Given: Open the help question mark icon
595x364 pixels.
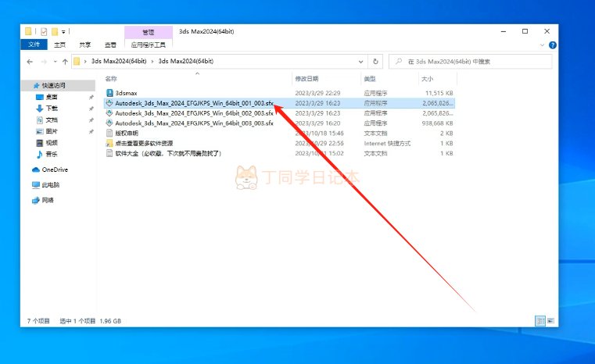Looking at the screenshot, I should click(553, 45).
